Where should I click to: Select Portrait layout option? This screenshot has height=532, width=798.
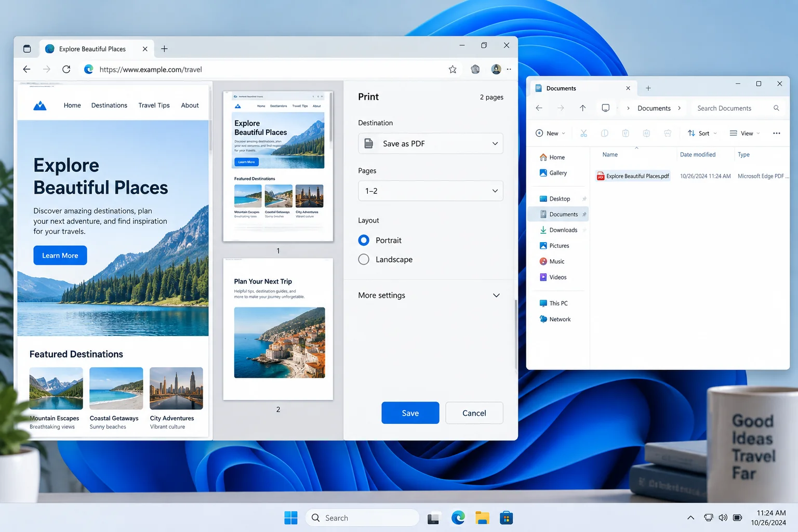[x=364, y=240]
